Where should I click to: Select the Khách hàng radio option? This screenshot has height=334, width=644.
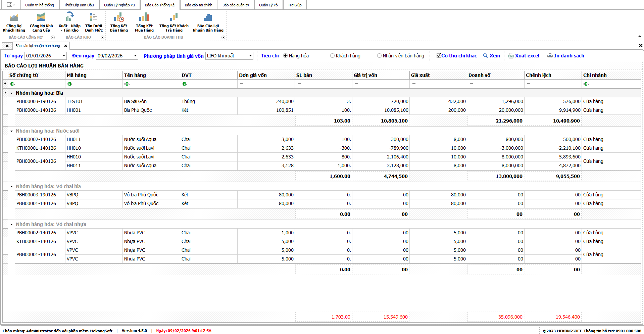(x=332, y=56)
